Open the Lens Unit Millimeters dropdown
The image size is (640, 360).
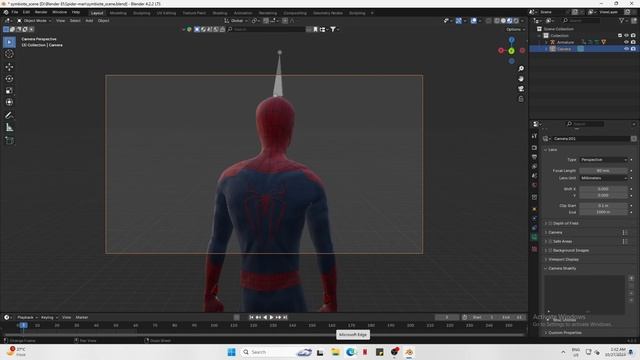(x=604, y=178)
